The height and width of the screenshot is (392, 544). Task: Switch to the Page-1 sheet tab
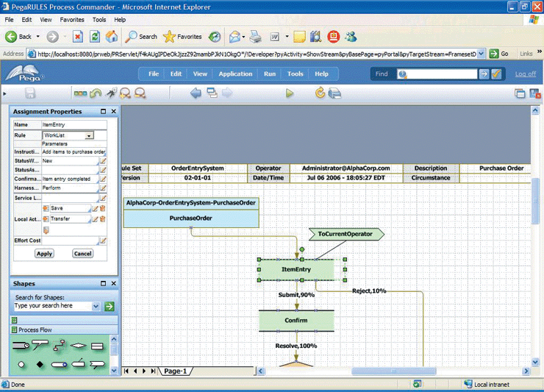point(175,371)
